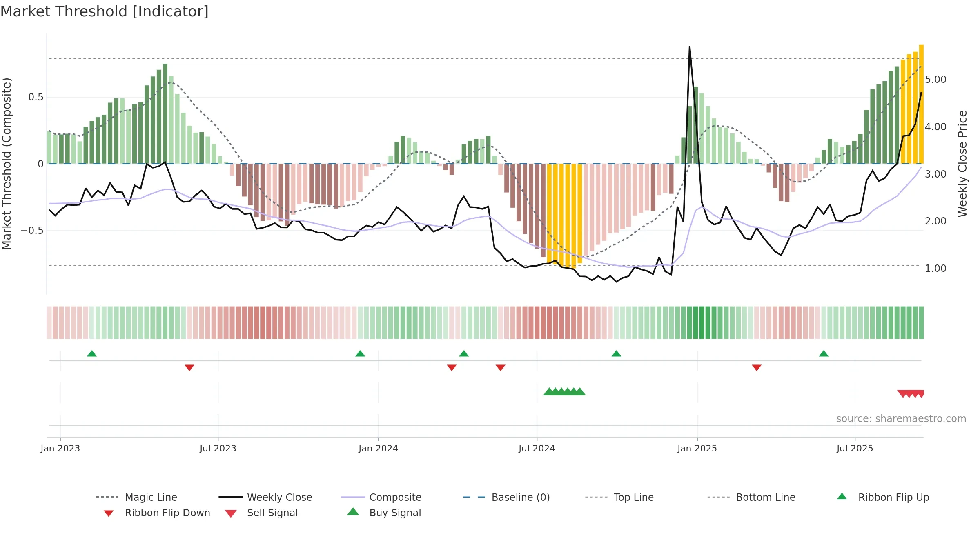Image resolution: width=980 pixels, height=551 pixels.
Task: Toggle the Sell Signal legend entry
Action: (261, 513)
